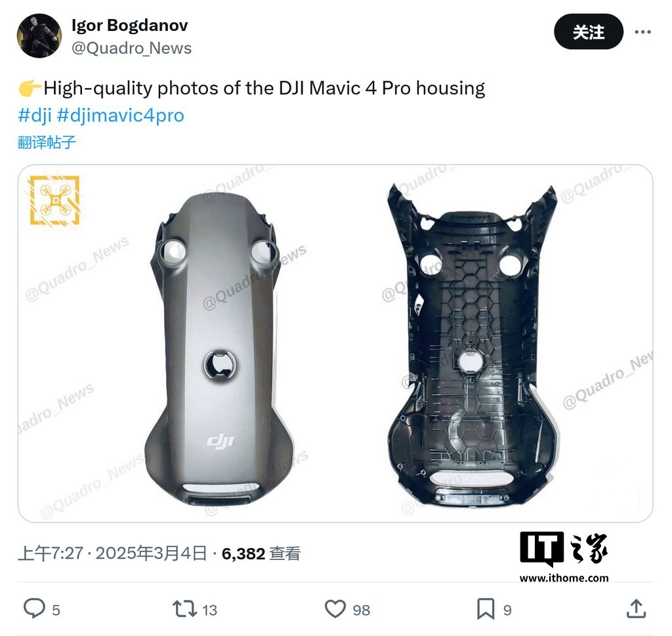The width and height of the screenshot is (672, 636).
Task: Open the @Quadro_News handle
Action: tap(131, 49)
